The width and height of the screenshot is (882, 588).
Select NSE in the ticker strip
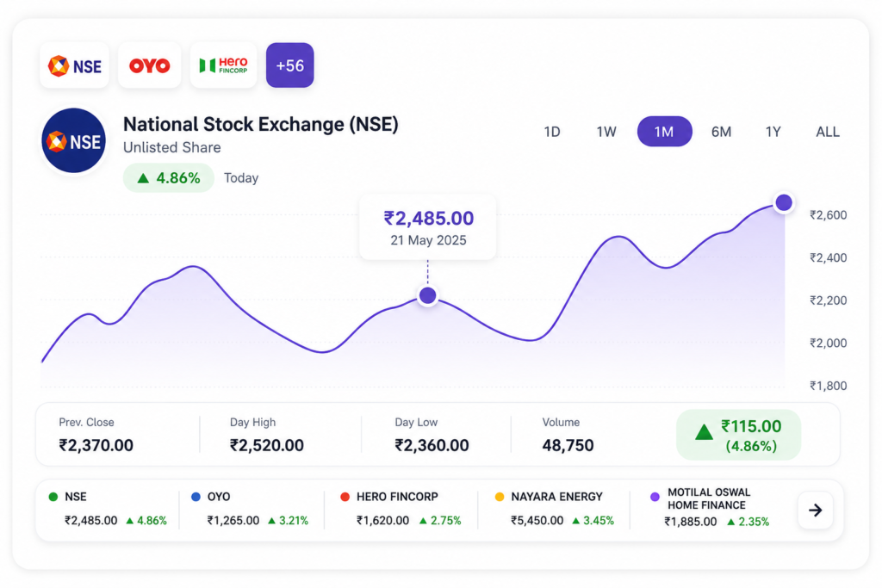pos(108,509)
